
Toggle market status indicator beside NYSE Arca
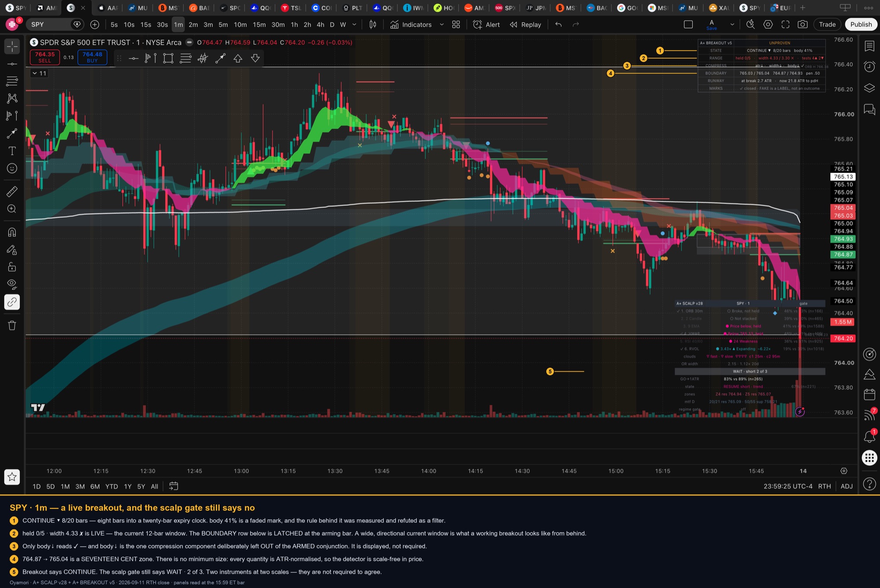coord(189,42)
